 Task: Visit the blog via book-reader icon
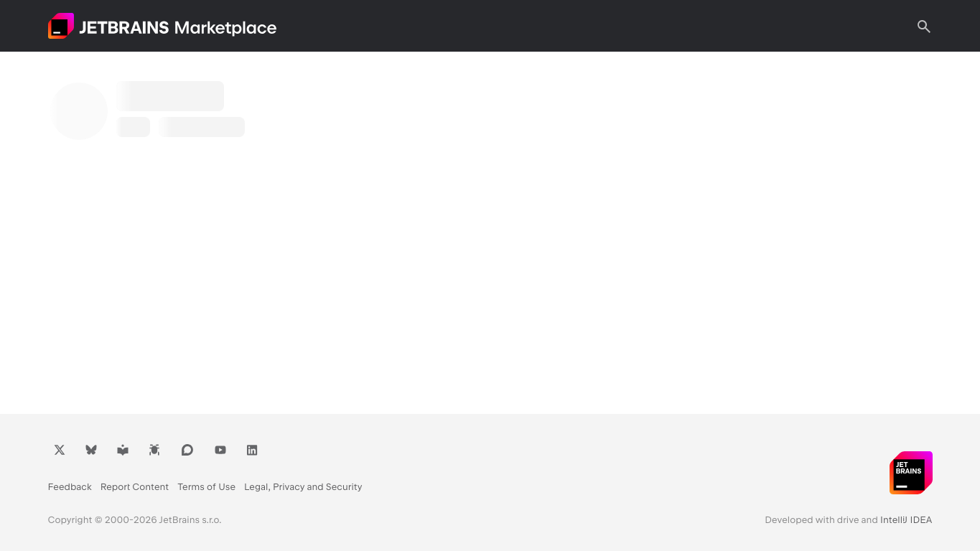(x=123, y=450)
